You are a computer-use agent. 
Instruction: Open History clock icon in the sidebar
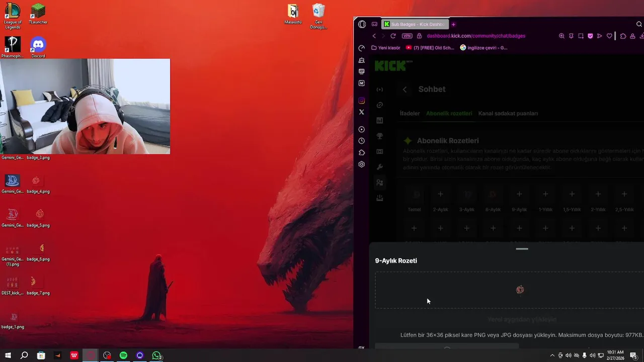[361, 141]
